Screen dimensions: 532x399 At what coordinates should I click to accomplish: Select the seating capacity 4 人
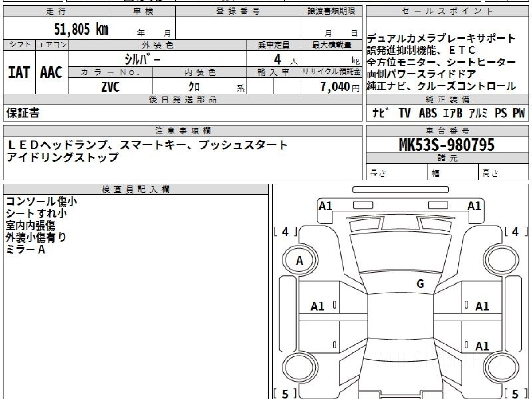pos(286,59)
